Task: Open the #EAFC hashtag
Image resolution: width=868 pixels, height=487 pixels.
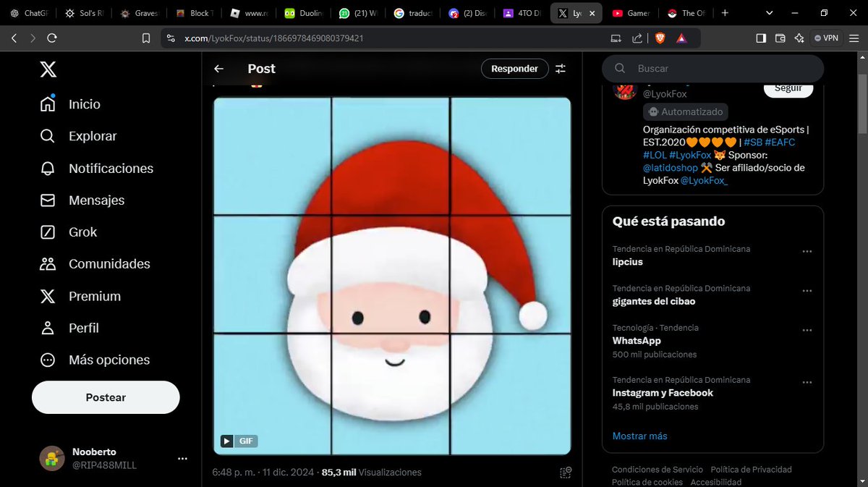Action: point(780,143)
